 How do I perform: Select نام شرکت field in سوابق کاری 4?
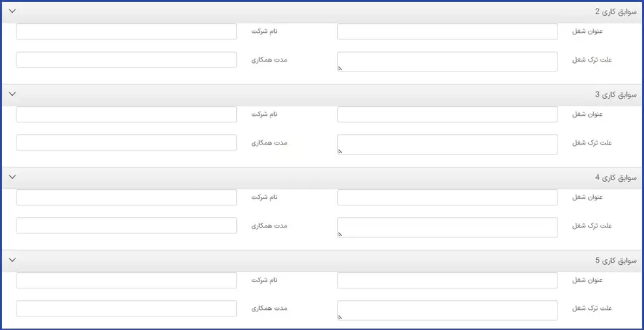pyautogui.click(x=126, y=197)
